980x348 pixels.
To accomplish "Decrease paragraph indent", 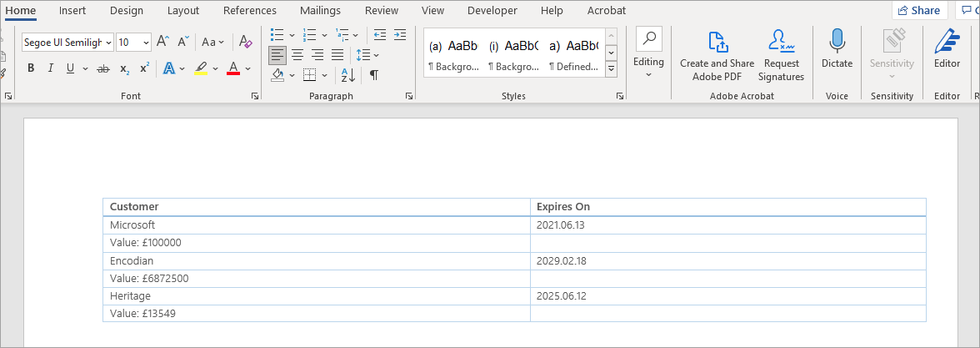I will pos(379,34).
